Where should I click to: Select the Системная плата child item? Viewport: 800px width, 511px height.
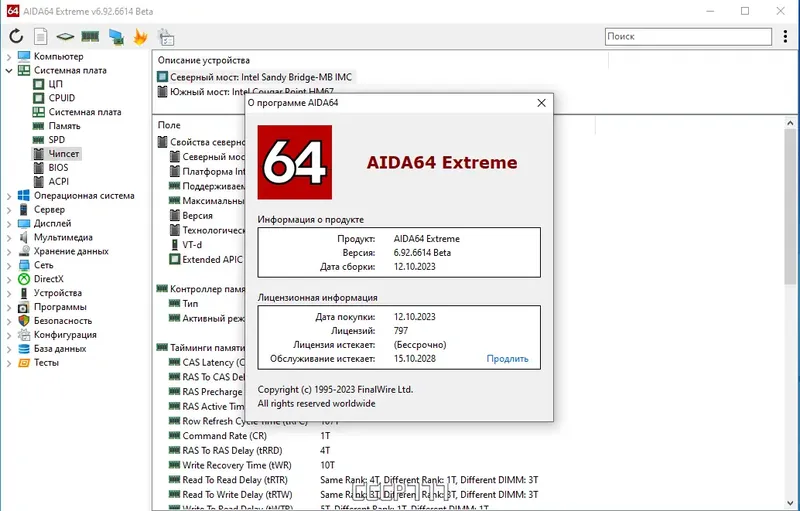pos(85,112)
